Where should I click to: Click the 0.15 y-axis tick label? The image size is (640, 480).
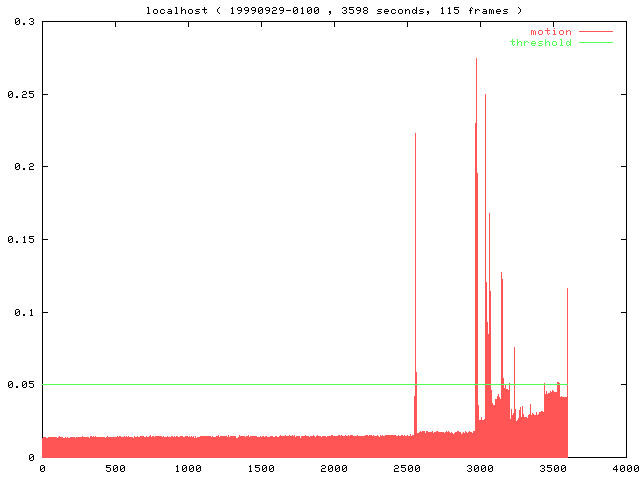[20, 240]
